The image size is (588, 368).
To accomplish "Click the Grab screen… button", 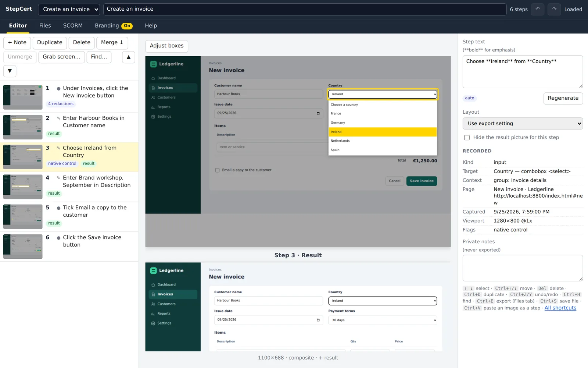I will tap(61, 57).
